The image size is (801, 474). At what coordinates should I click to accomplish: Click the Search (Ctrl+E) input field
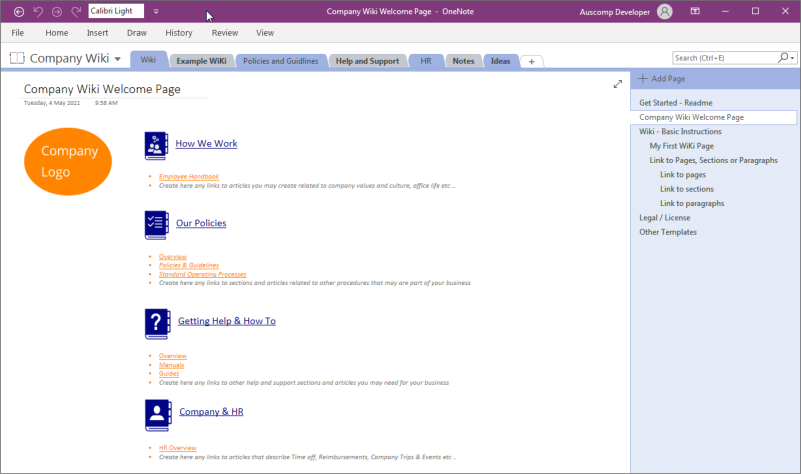click(x=724, y=58)
